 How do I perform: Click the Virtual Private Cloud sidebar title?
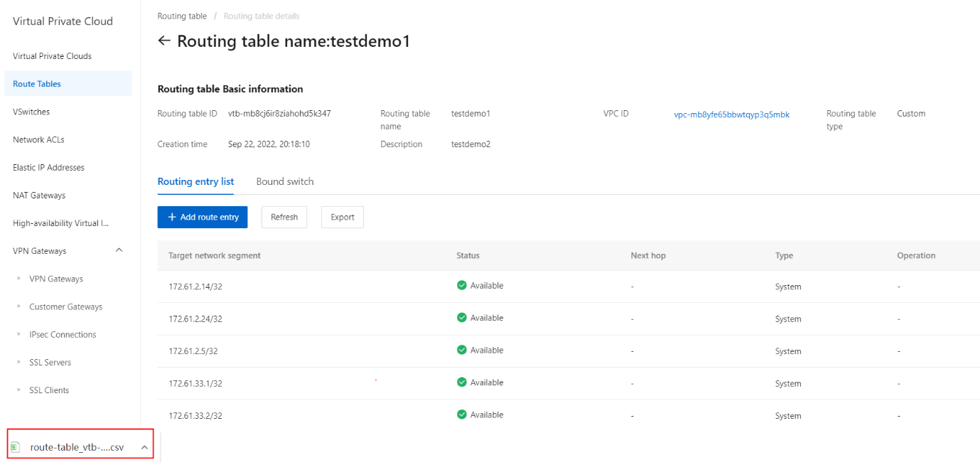point(63,21)
